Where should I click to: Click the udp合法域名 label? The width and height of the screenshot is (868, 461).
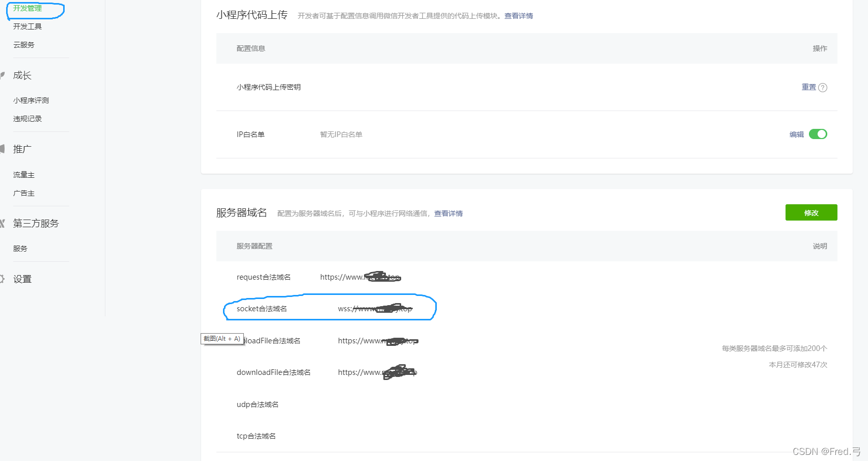tap(258, 404)
